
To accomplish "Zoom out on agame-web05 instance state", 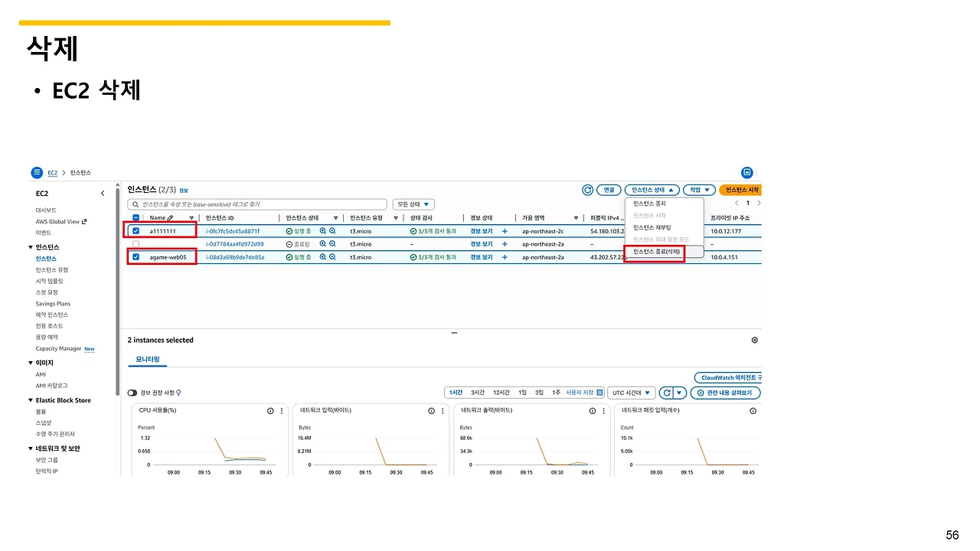I will [x=333, y=257].
